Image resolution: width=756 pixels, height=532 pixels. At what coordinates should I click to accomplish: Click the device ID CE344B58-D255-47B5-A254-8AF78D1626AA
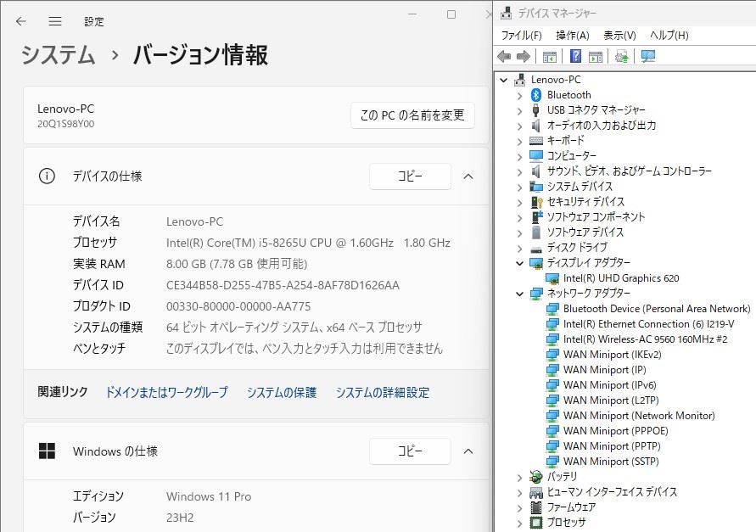283,285
